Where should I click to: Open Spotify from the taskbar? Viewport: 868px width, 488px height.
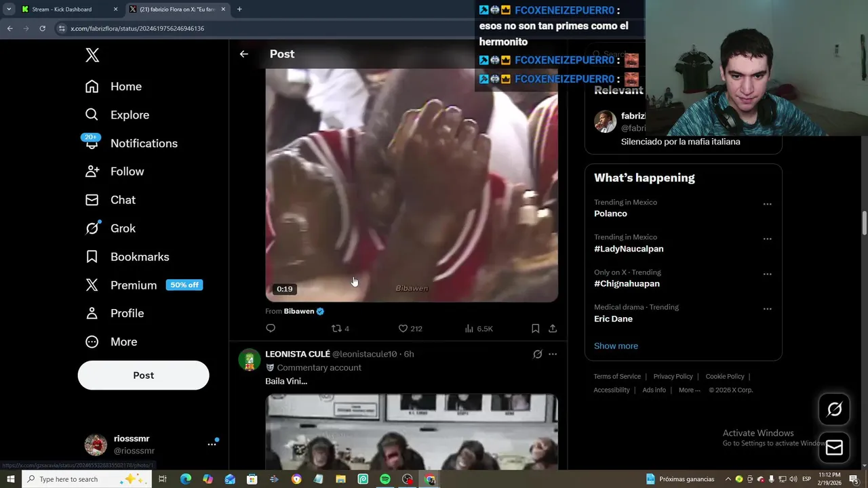tap(384, 479)
